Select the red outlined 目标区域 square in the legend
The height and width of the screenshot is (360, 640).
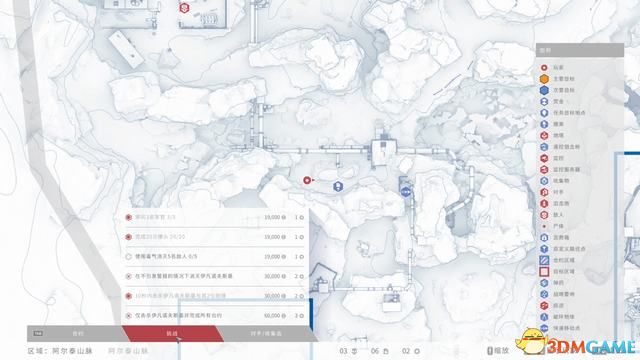[544, 271]
